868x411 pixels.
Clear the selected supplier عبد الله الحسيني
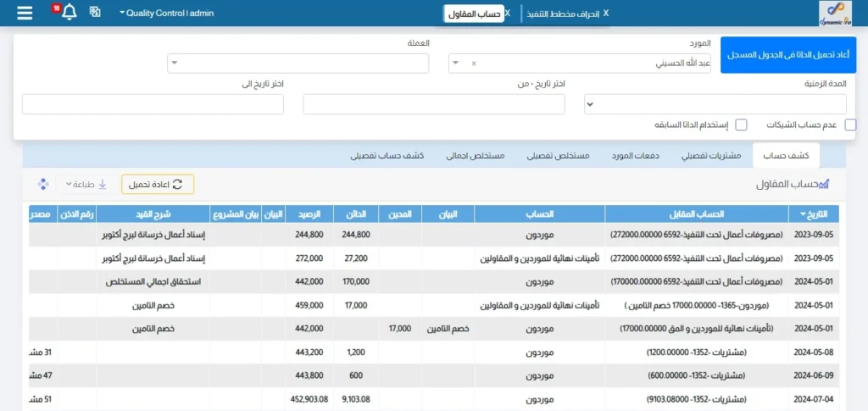474,64
